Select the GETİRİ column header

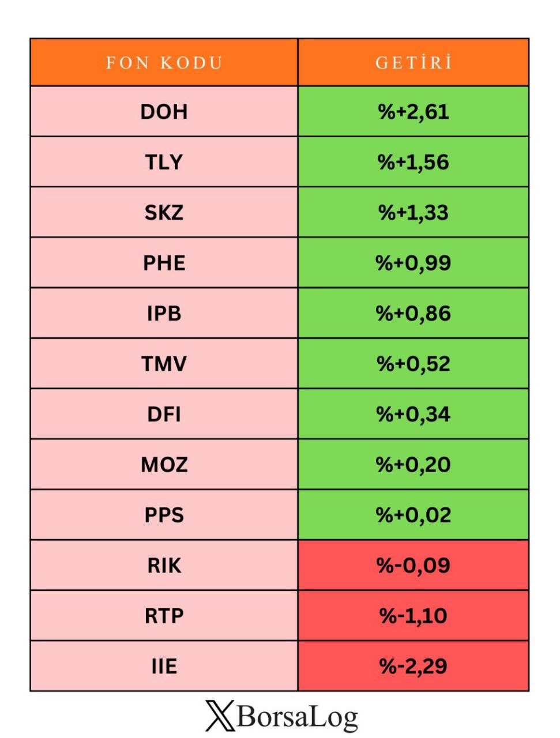[x=414, y=63]
